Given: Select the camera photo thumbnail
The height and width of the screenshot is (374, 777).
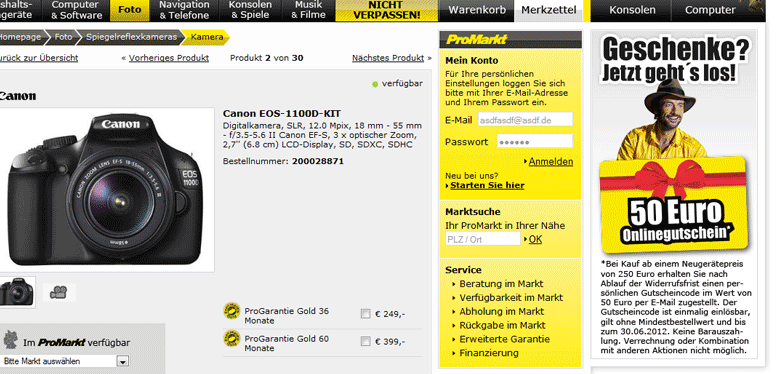Looking at the screenshot, I should [17, 292].
